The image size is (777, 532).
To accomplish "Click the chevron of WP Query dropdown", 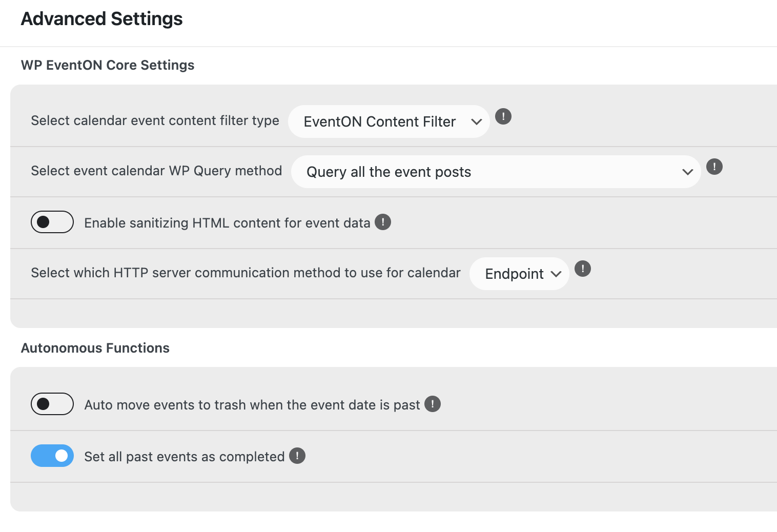I will [688, 172].
